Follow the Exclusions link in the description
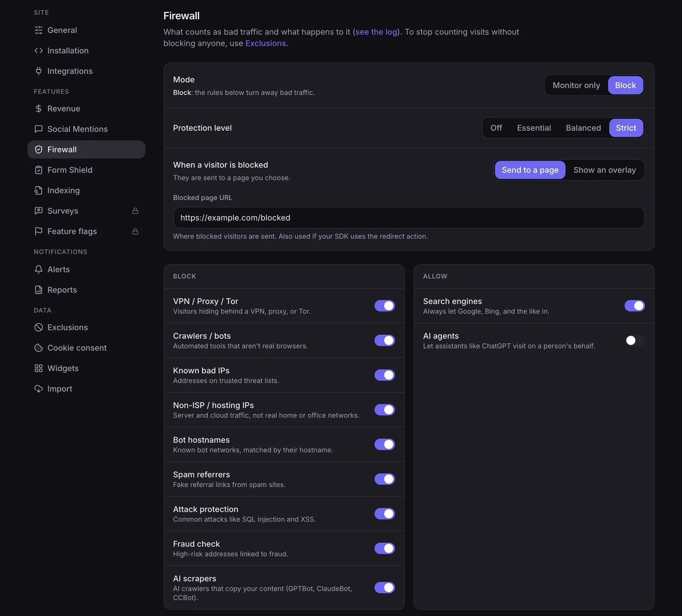 (266, 43)
